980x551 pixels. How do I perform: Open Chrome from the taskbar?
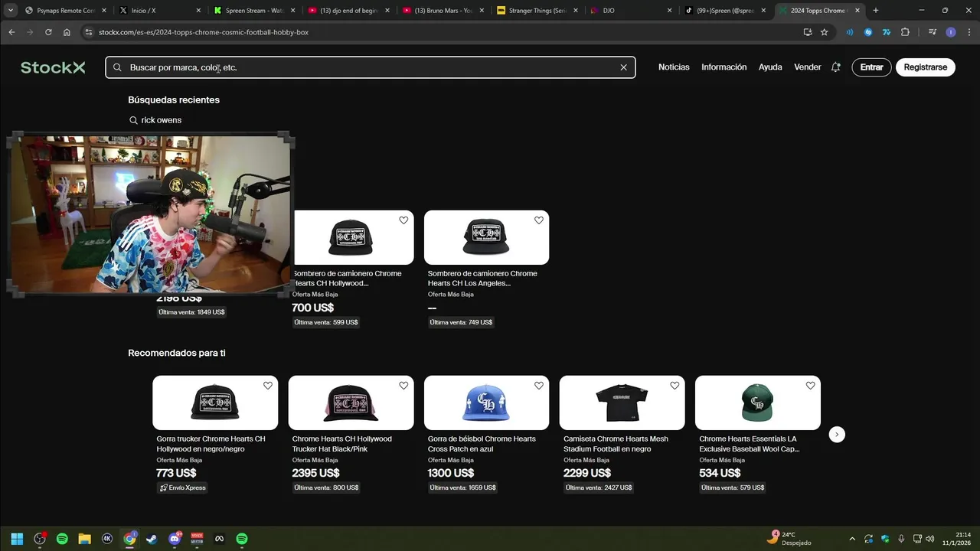click(129, 539)
